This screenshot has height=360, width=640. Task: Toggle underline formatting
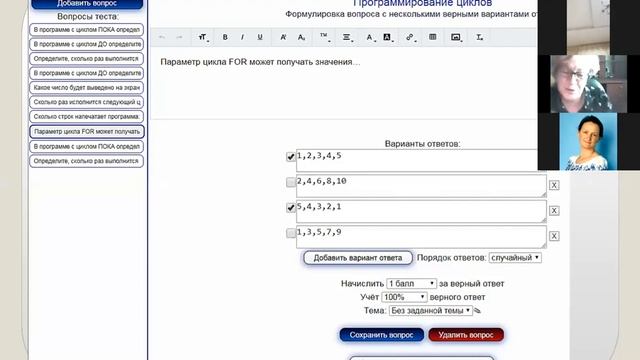click(x=260, y=37)
